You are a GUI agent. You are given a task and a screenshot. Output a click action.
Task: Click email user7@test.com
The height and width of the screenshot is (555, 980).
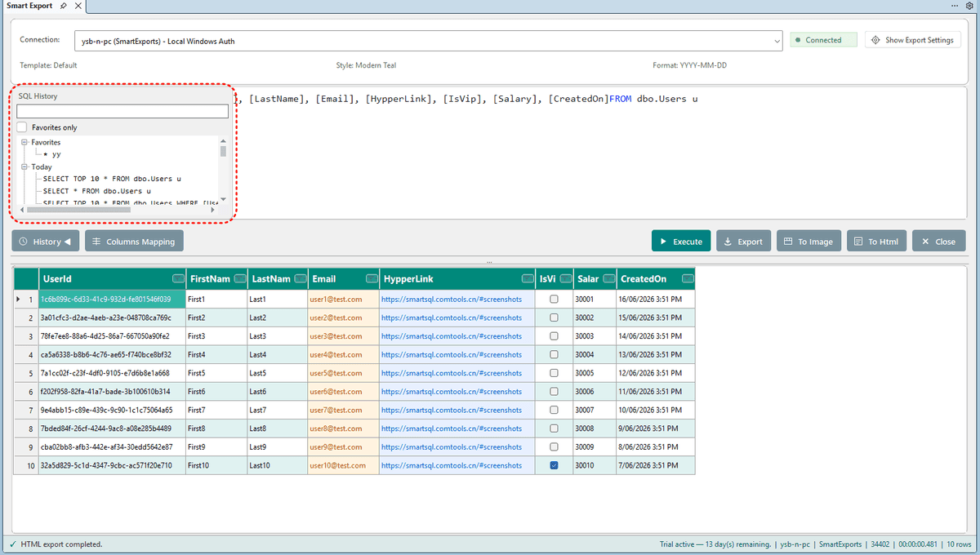[x=336, y=410]
